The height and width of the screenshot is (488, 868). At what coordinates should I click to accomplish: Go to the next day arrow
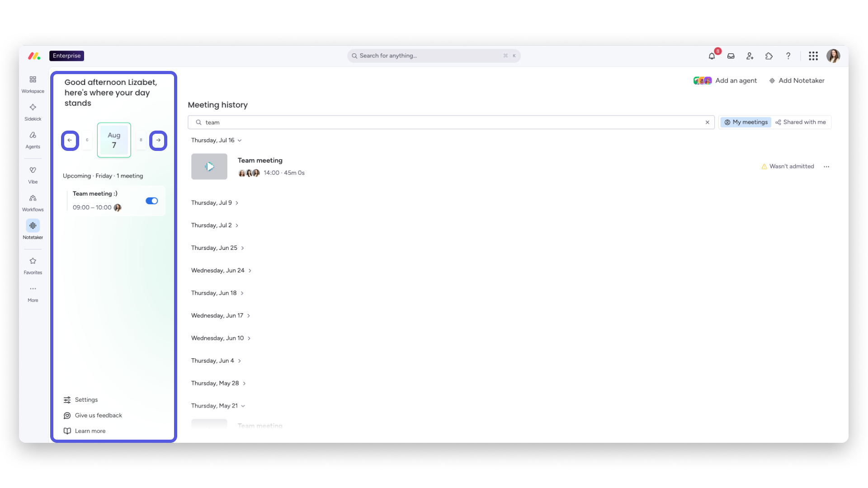[x=158, y=141]
